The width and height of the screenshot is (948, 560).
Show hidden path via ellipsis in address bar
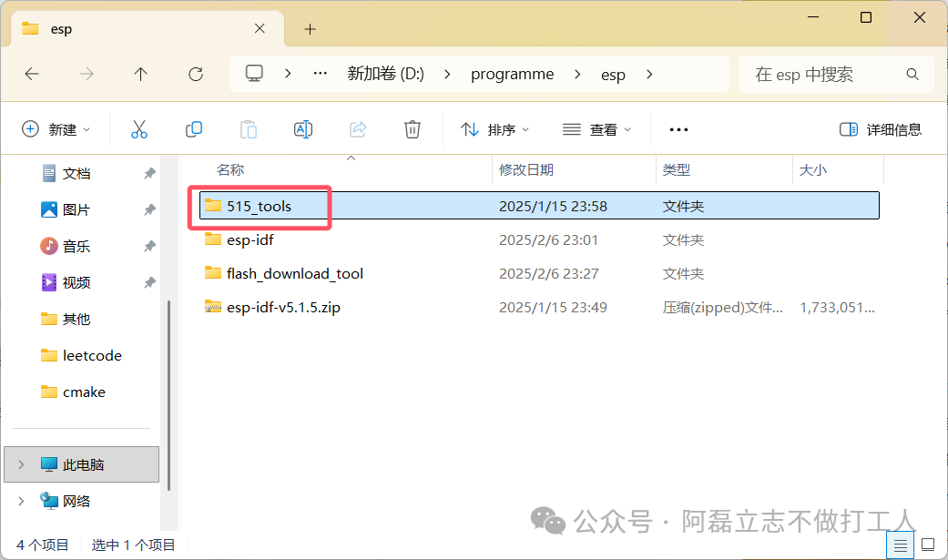click(320, 74)
